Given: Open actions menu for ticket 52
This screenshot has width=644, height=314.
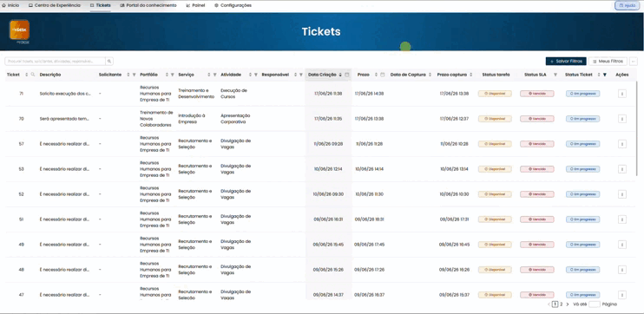Looking at the screenshot, I should click(x=621, y=194).
